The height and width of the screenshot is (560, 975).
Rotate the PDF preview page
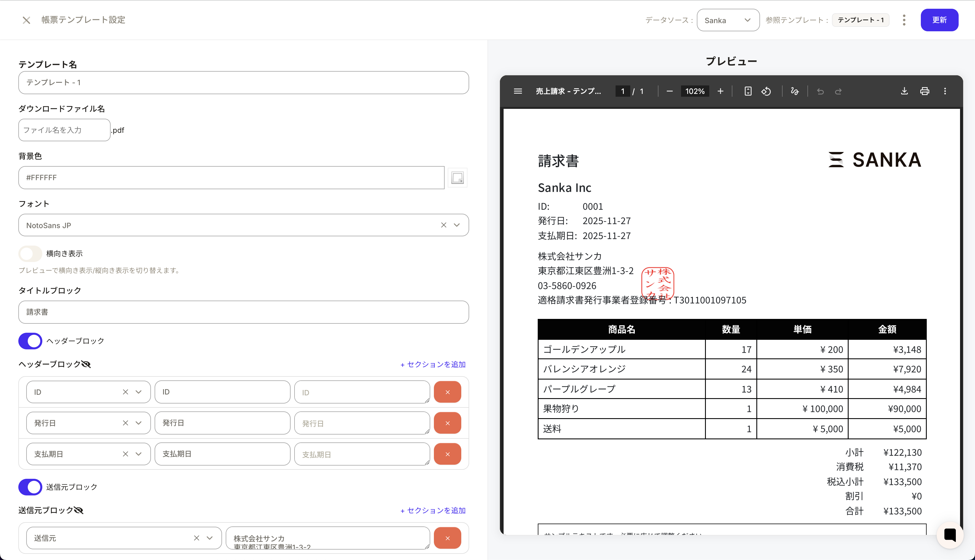(766, 91)
